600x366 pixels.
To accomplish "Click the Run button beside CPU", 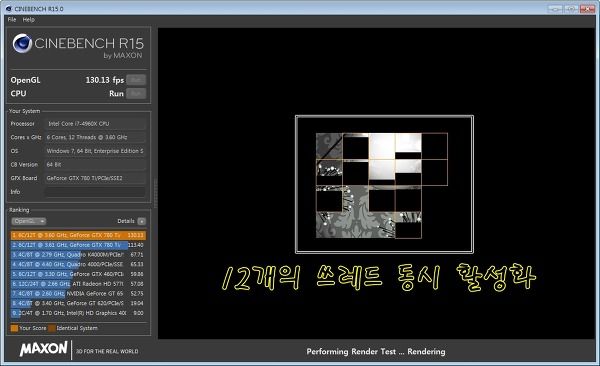I will (136, 93).
